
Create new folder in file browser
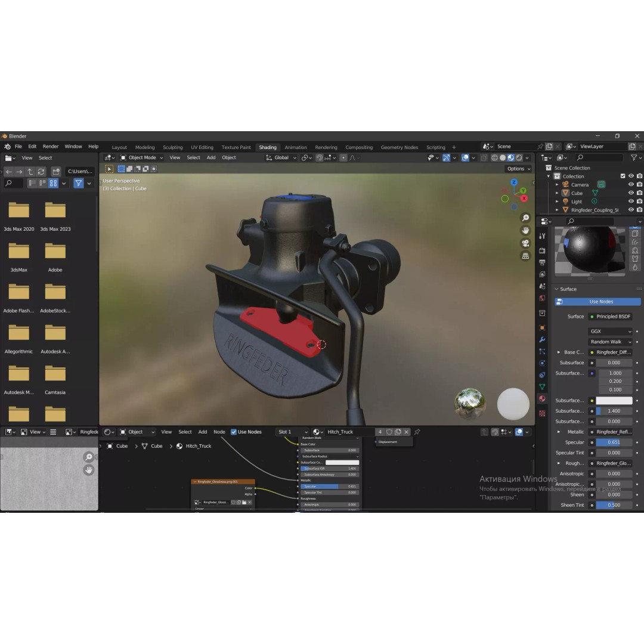[x=56, y=171]
